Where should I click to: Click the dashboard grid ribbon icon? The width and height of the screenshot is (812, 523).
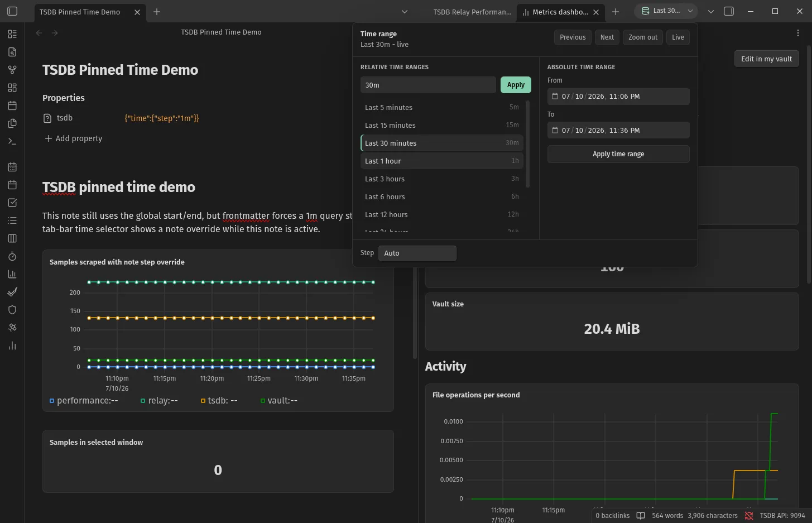(x=12, y=88)
